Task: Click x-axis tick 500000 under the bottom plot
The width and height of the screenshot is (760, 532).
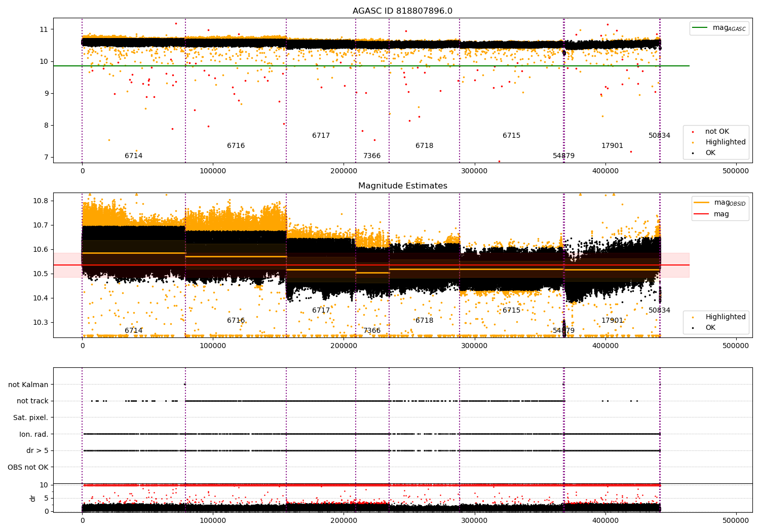Action: click(x=736, y=520)
